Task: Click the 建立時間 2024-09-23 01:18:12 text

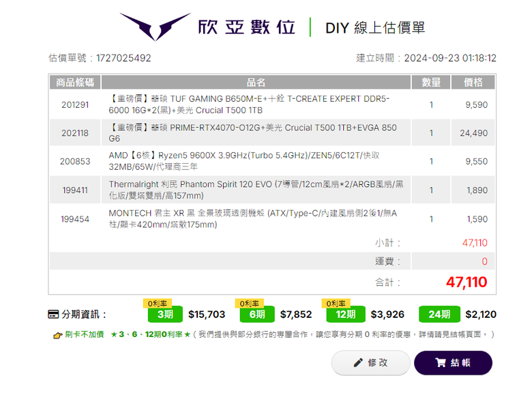Action: point(426,58)
